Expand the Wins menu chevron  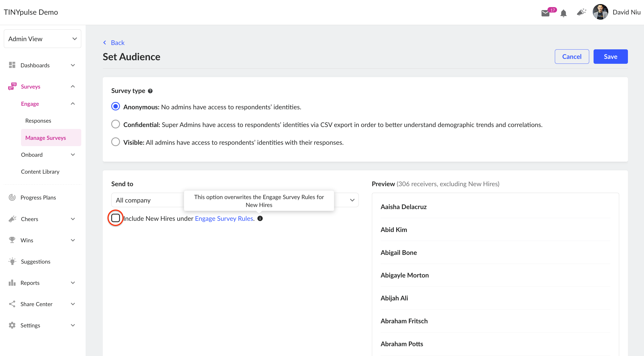[73, 240]
